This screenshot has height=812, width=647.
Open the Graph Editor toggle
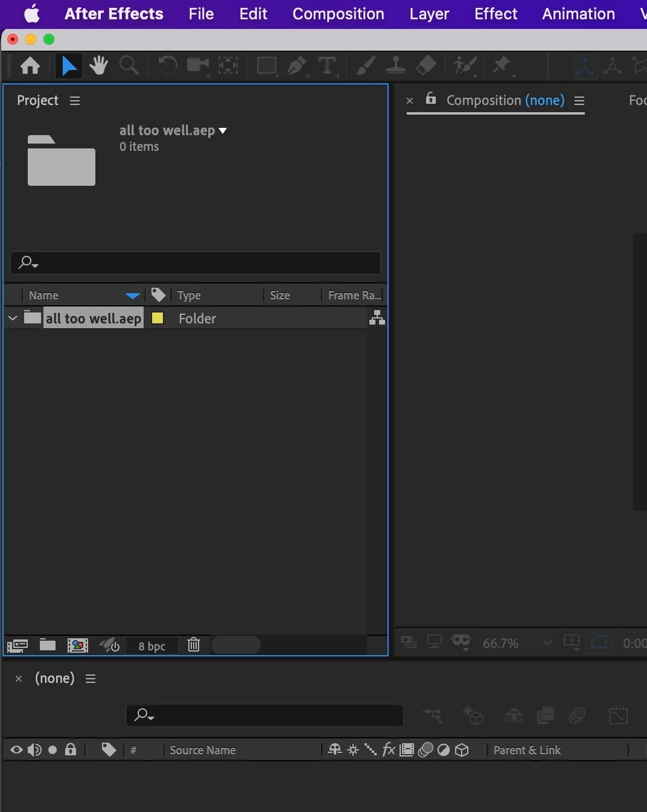(618, 715)
